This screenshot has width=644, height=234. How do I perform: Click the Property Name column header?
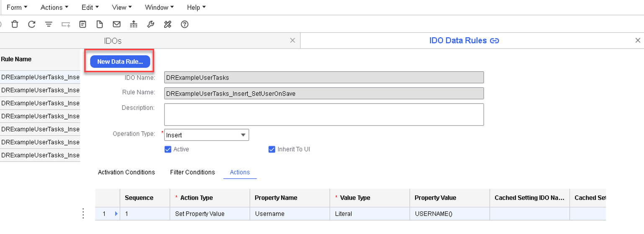tap(290, 198)
